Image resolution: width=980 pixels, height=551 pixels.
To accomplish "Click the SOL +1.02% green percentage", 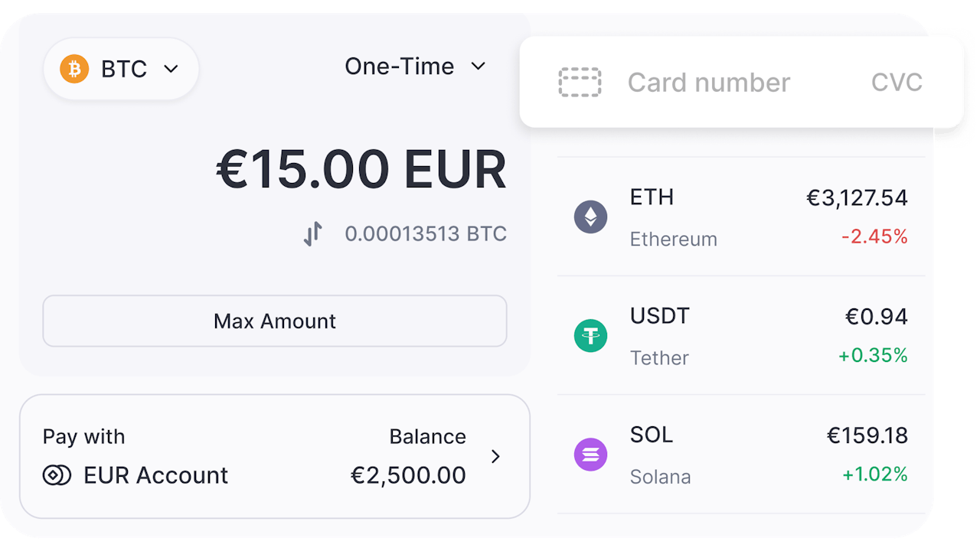I will [874, 474].
